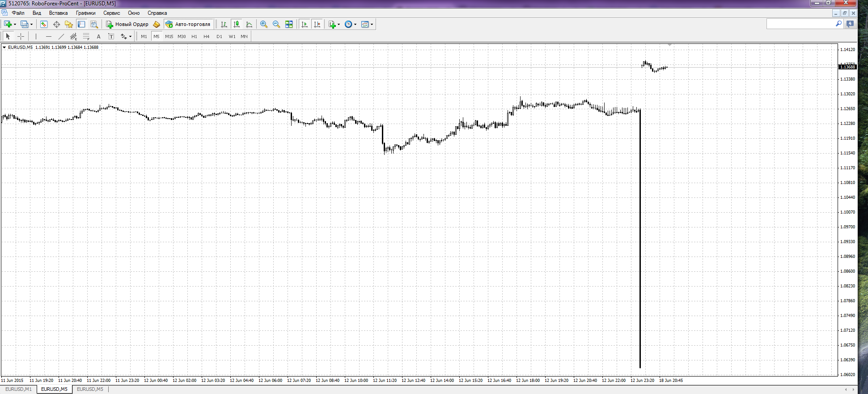
Task: Toggle Auto Scroll chart icon
Action: click(305, 24)
